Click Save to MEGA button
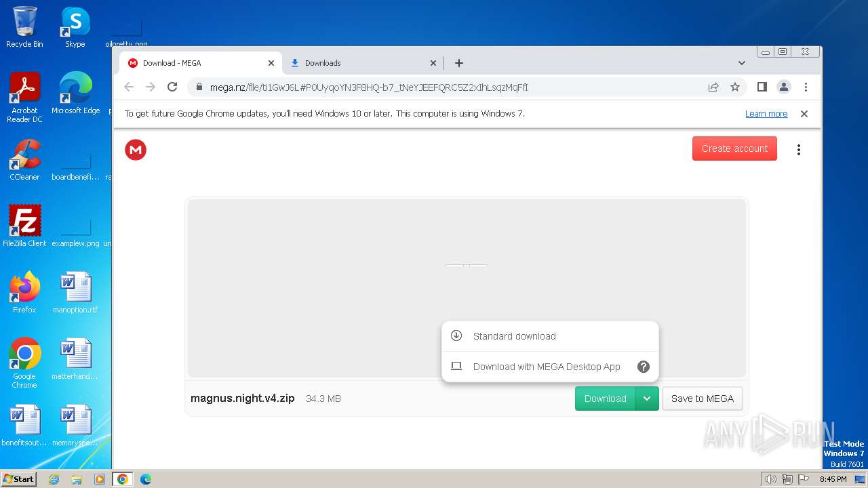The height and width of the screenshot is (488, 868). (703, 399)
